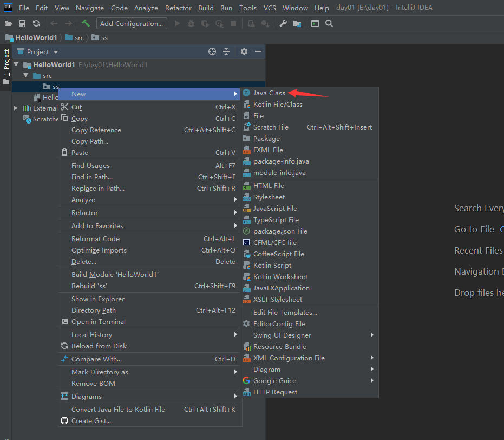Image resolution: width=504 pixels, height=440 pixels.
Task: Click the Stop square icon in the toolbar
Action: tap(233, 23)
